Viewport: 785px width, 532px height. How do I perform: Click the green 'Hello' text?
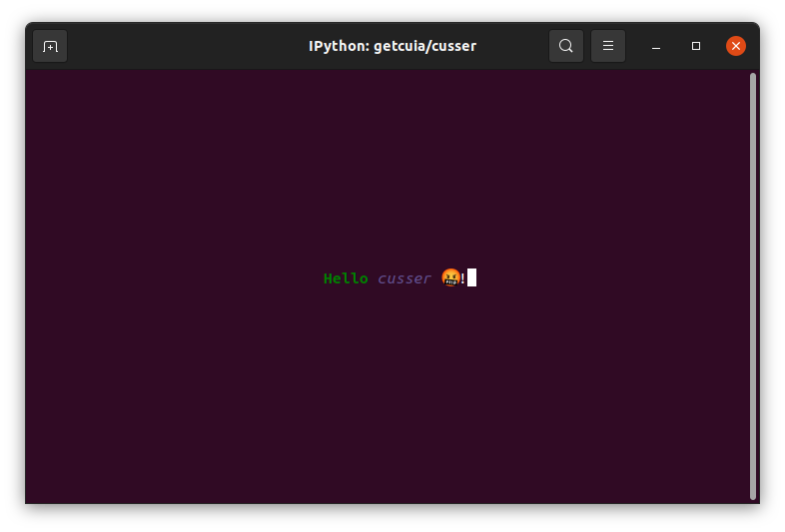point(346,278)
